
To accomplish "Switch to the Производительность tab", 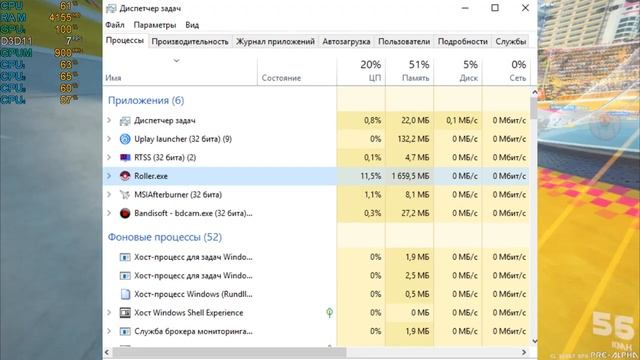I will (190, 42).
